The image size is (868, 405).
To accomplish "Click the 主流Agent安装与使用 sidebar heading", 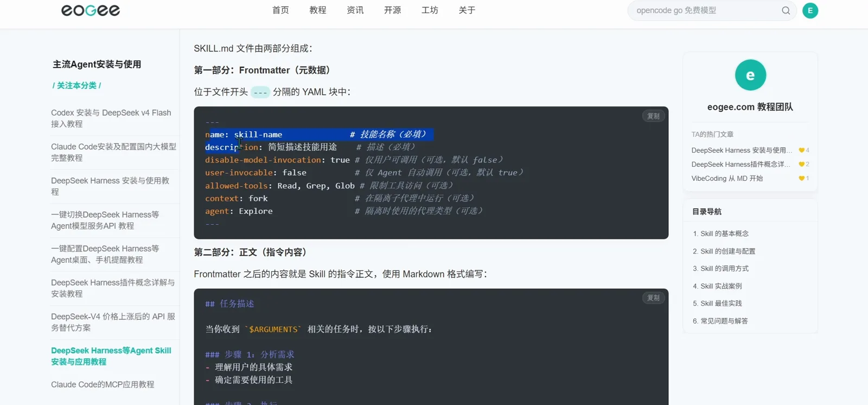I will click(97, 64).
